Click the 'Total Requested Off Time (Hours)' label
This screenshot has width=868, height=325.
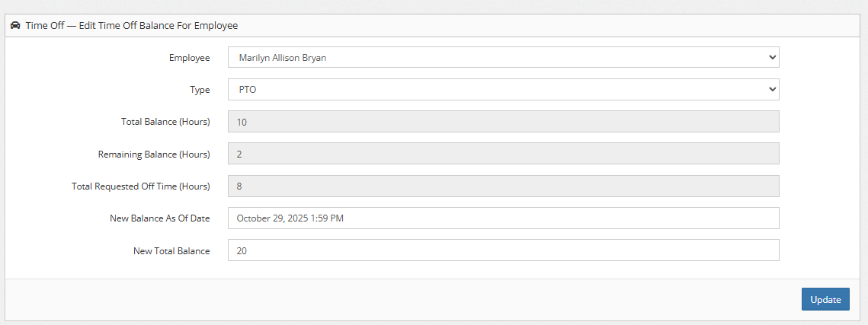pyautogui.click(x=141, y=186)
